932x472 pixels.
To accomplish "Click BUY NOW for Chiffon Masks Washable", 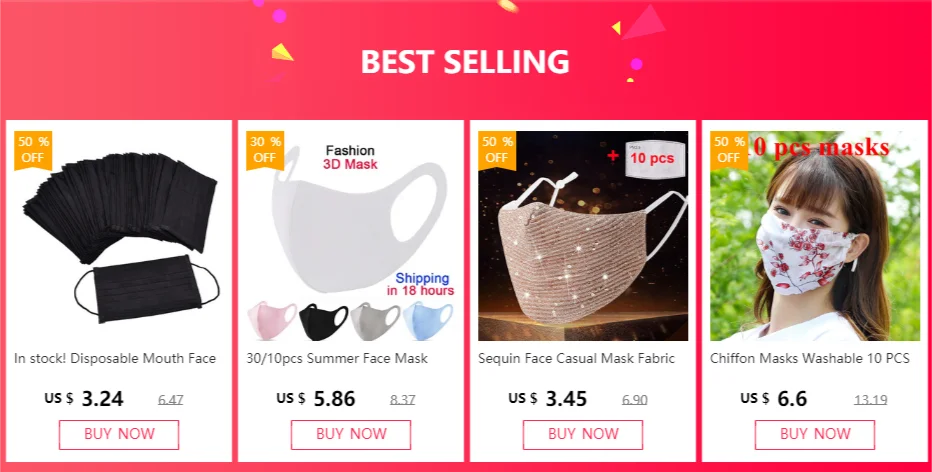I will pyautogui.click(x=815, y=435).
